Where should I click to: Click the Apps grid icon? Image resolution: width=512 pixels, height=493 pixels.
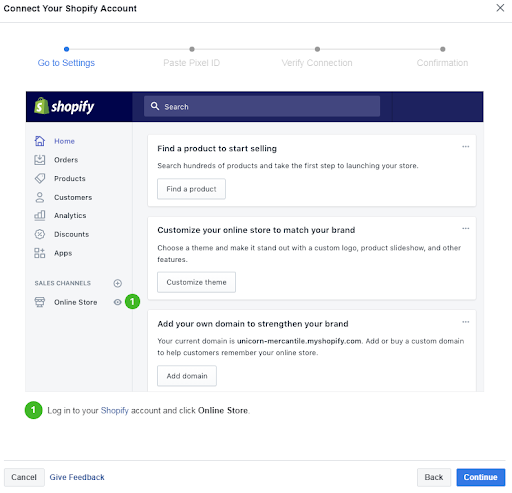click(40, 253)
